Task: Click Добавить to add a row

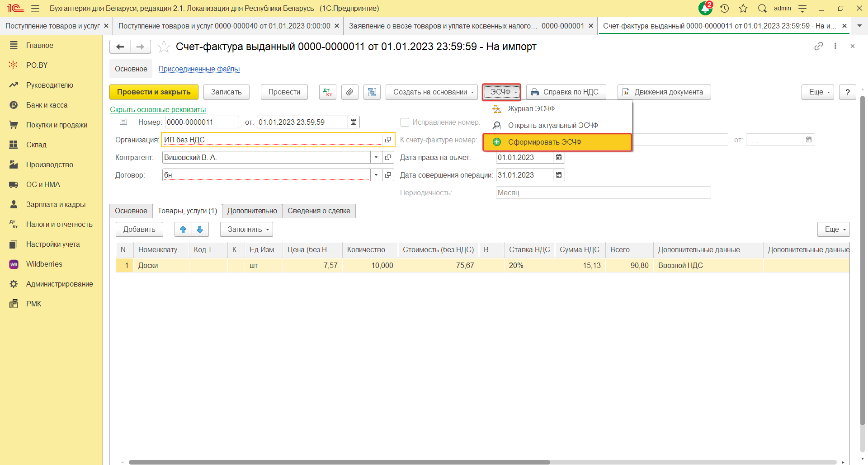Action: (139, 229)
